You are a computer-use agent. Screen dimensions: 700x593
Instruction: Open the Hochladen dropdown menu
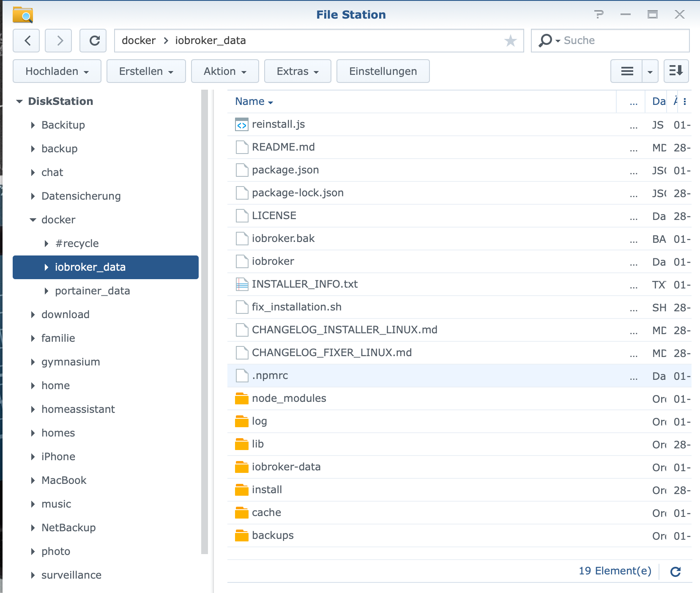pyautogui.click(x=57, y=71)
